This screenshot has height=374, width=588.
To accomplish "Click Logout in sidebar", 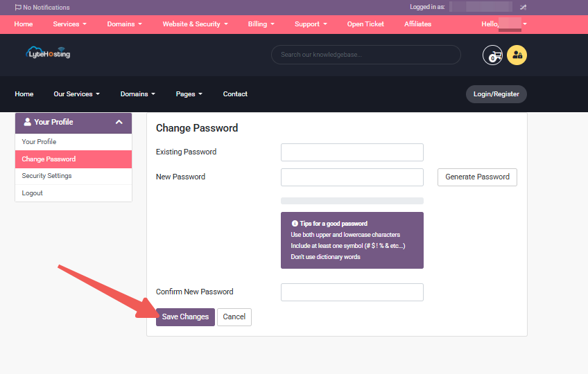I will coord(73,193).
